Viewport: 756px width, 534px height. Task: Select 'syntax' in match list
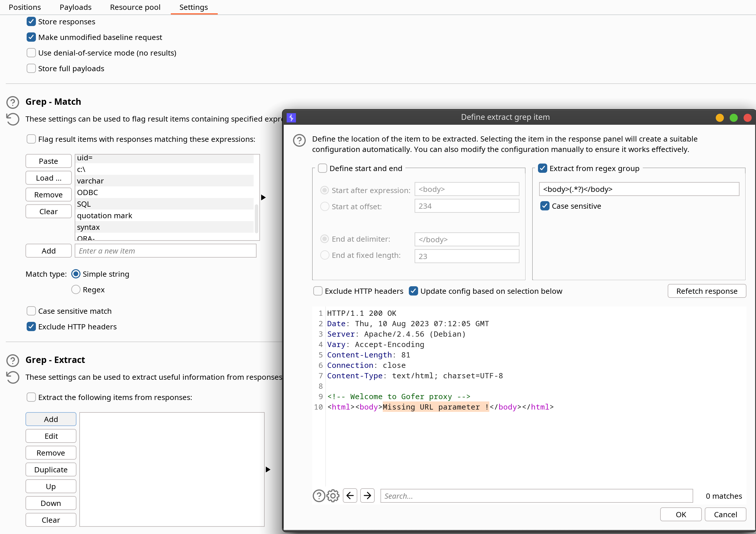coord(165,227)
